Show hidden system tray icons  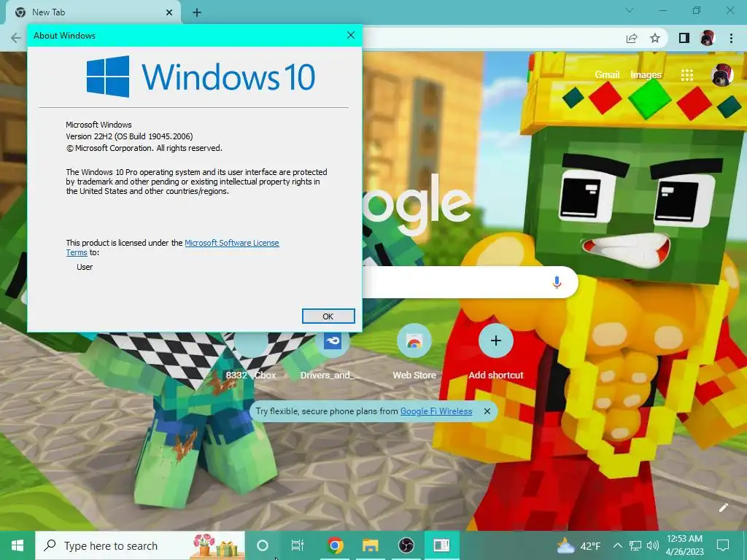point(617,545)
